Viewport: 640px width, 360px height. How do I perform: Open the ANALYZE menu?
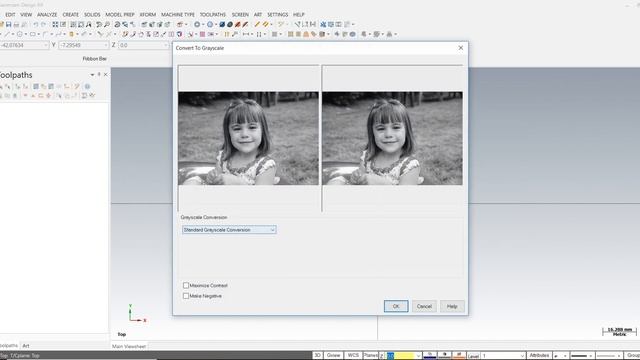(x=47, y=14)
